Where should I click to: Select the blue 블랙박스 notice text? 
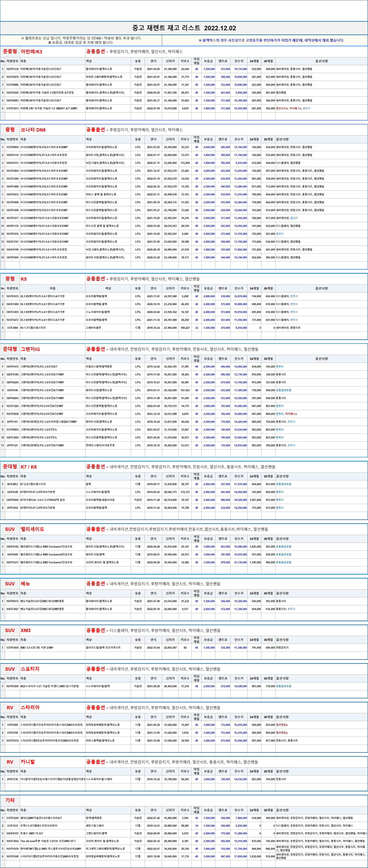pyautogui.click(x=271, y=40)
